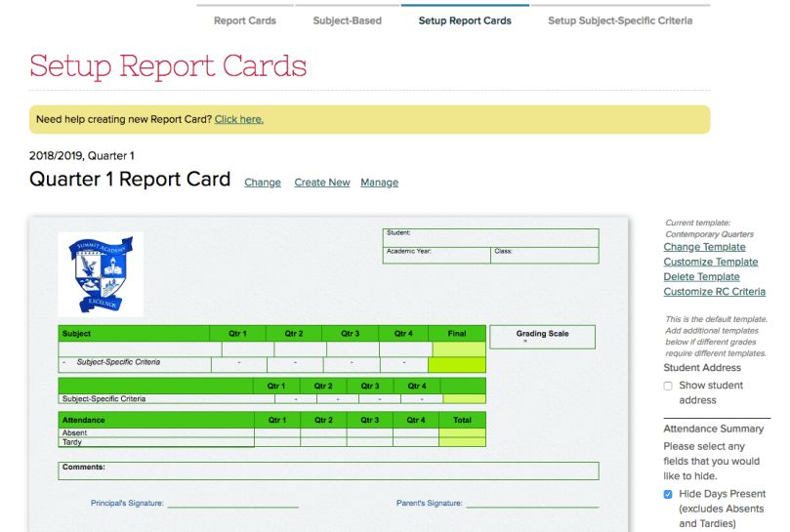790x532 pixels.
Task: Click the Student Address heading
Action: click(702, 368)
